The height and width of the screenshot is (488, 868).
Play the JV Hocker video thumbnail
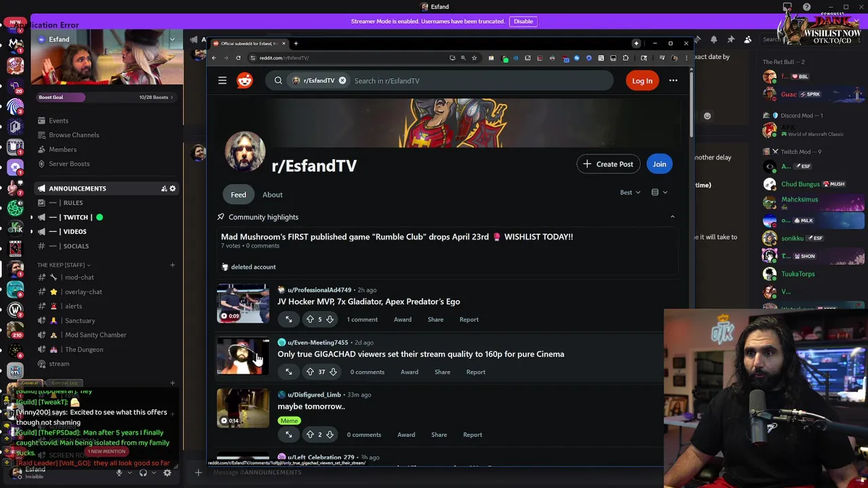tap(243, 303)
